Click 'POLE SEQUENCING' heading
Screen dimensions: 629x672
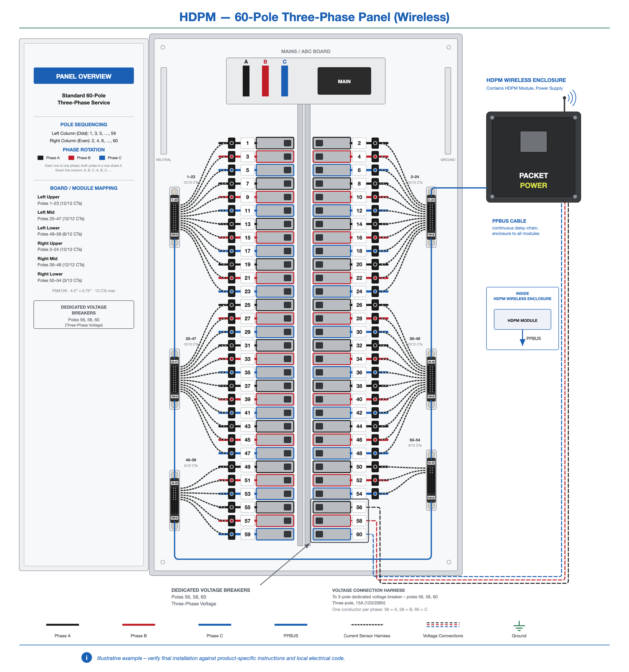coord(84,124)
